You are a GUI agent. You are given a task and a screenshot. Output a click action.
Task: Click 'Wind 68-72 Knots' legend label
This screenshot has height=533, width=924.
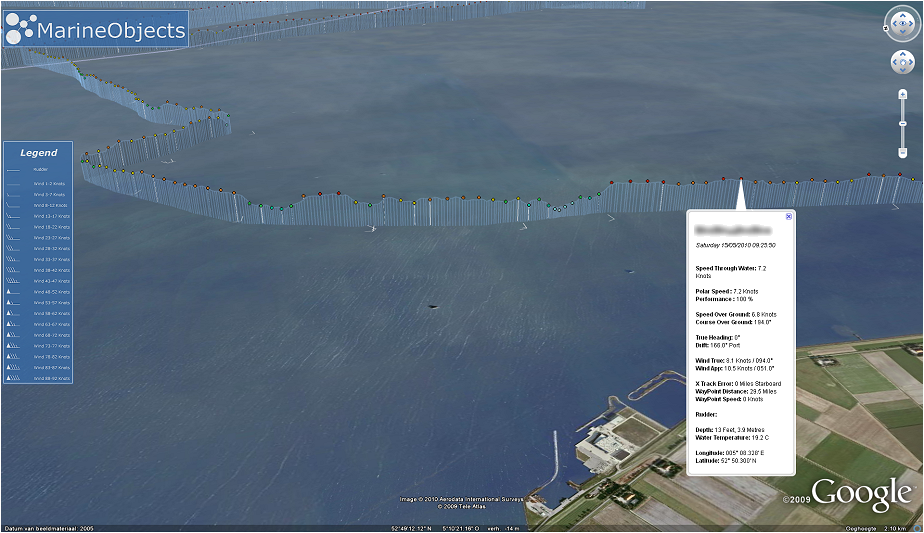(x=51, y=335)
